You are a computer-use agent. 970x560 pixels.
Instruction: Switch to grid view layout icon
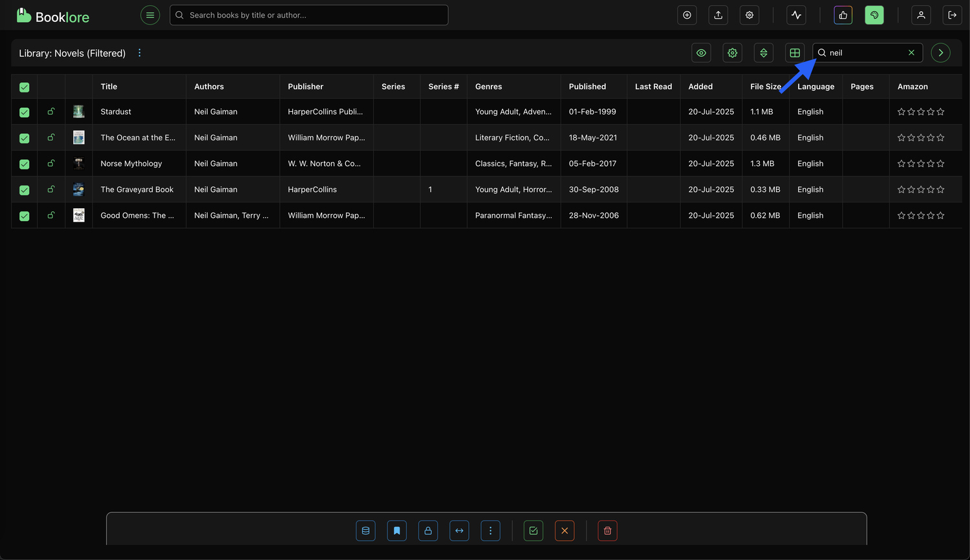(x=795, y=53)
